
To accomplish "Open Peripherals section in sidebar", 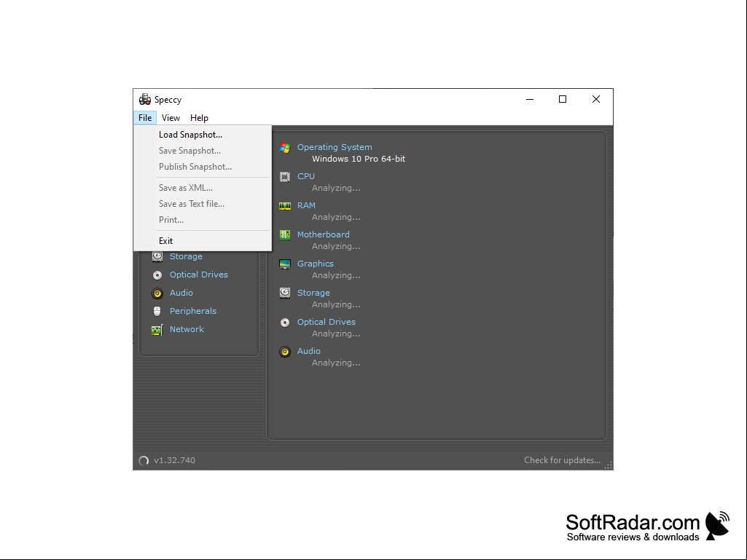I will pyautogui.click(x=193, y=311).
